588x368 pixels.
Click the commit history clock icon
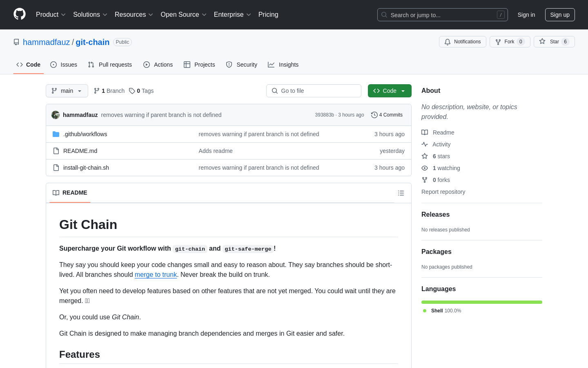click(374, 115)
